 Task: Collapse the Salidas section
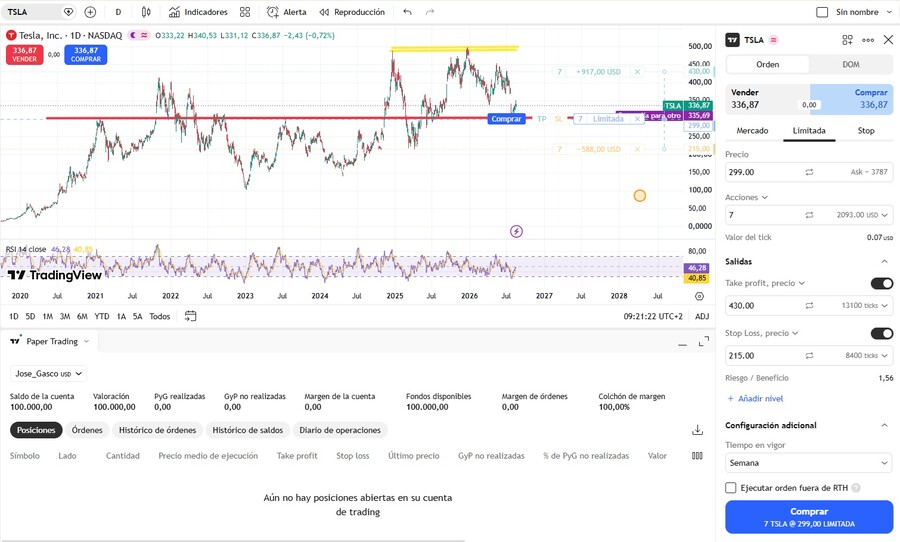[x=884, y=261]
